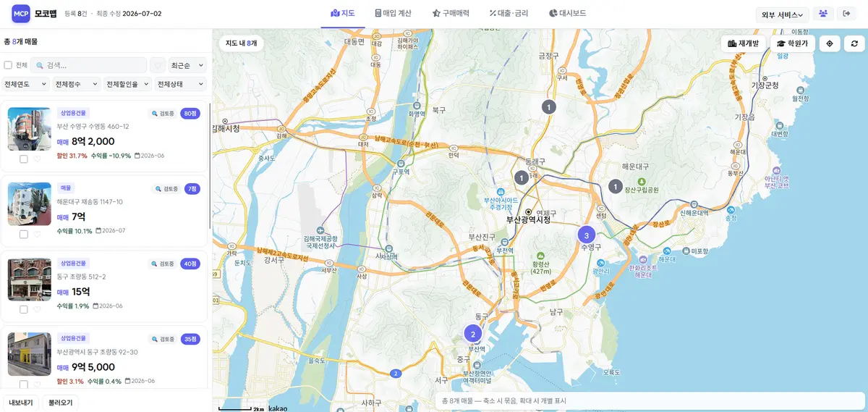868x412 pixels.
Task: Click the MCP logo icon
Action: [x=21, y=14]
